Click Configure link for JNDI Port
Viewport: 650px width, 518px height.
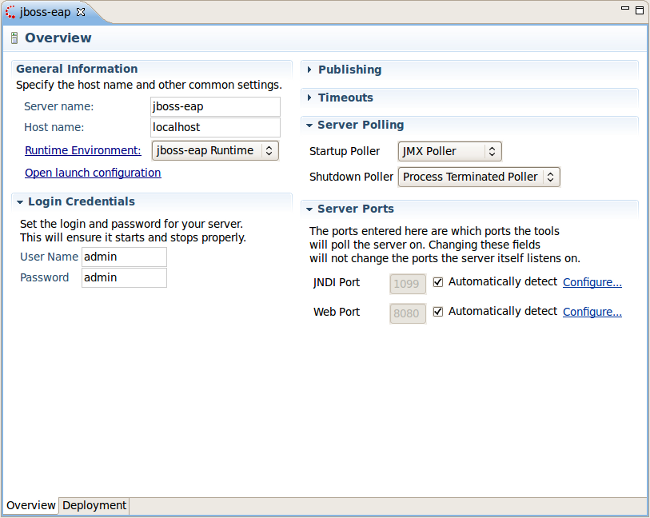[592, 282]
